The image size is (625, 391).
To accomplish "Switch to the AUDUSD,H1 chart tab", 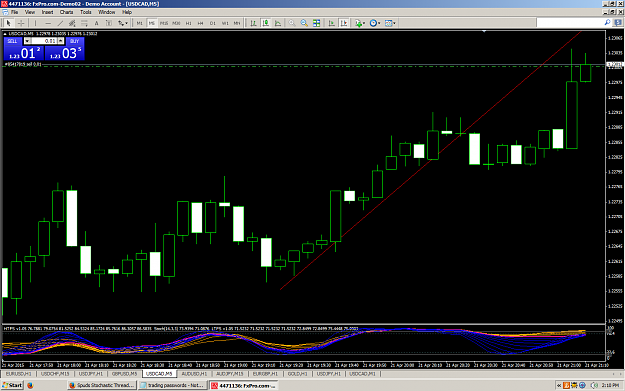I will click(x=194, y=374).
